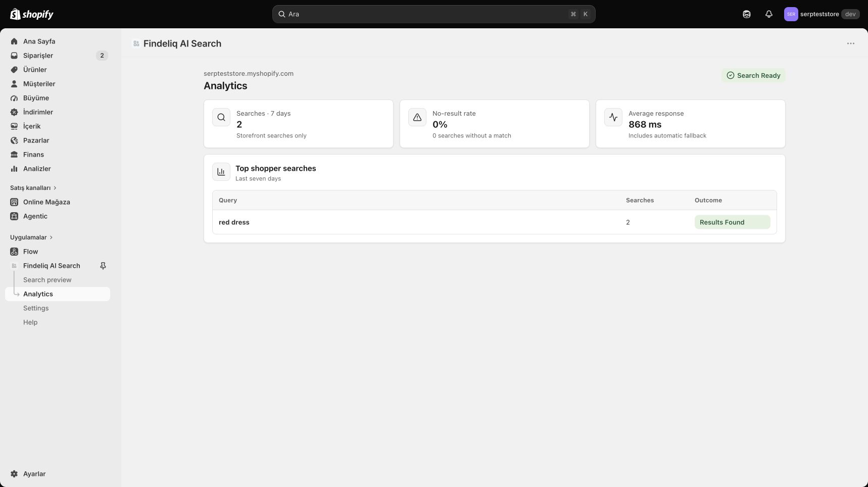
Task: Click the magnifier icon on Searches card
Action: pyautogui.click(x=221, y=117)
